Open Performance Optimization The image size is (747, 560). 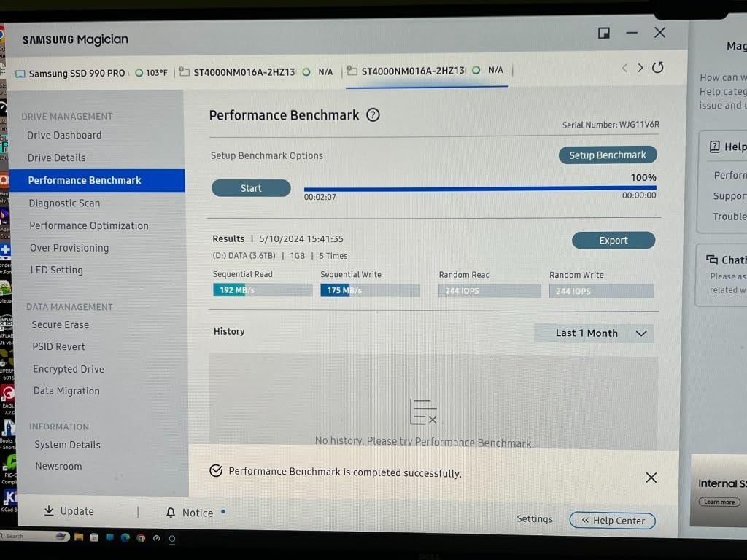click(x=89, y=226)
